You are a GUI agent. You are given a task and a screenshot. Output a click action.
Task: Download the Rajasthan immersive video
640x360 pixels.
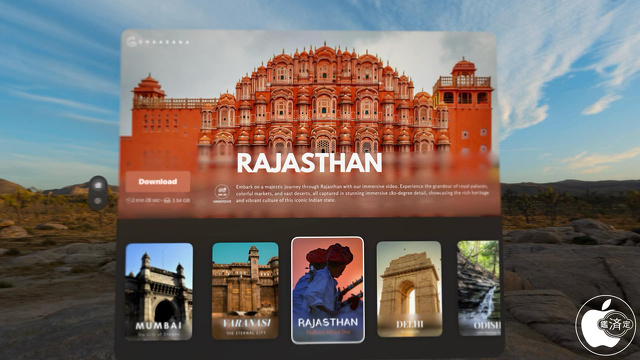pyautogui.click(x=158, y=182)
